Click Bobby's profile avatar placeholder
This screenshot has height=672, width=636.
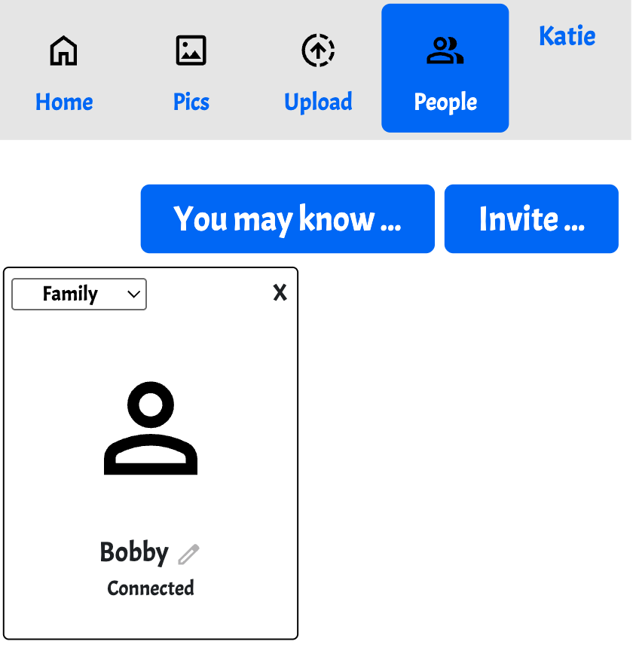(151, 428)
